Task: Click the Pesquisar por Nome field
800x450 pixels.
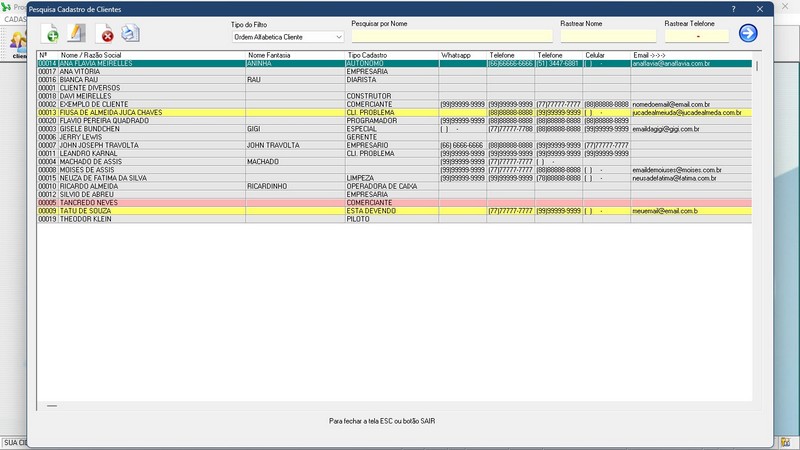Action: [452, 36]
